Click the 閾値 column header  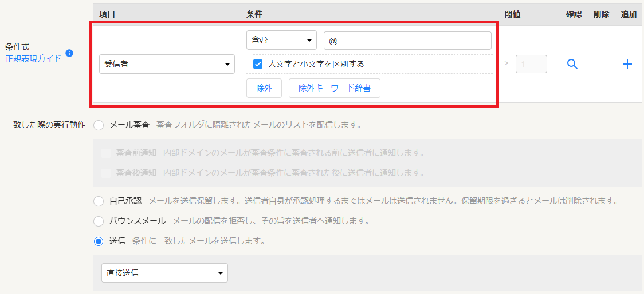[x=512, y=14]
